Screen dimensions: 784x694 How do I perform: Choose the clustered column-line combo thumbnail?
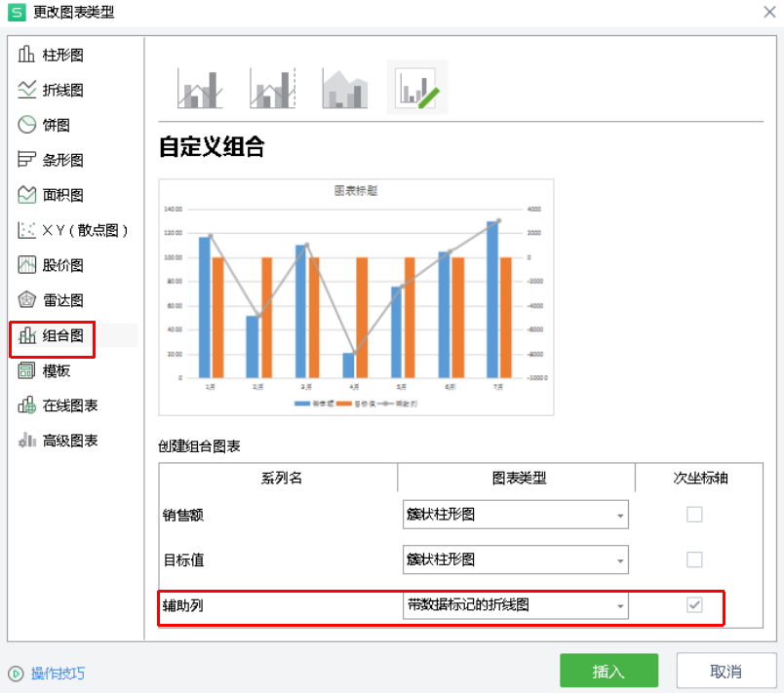[200, 88]
